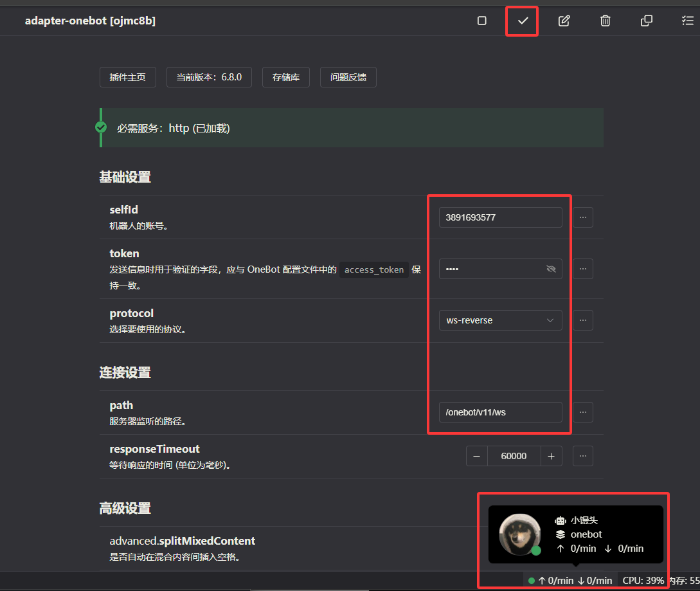Decrease responseTimeout with the minus button

(476, 456)
